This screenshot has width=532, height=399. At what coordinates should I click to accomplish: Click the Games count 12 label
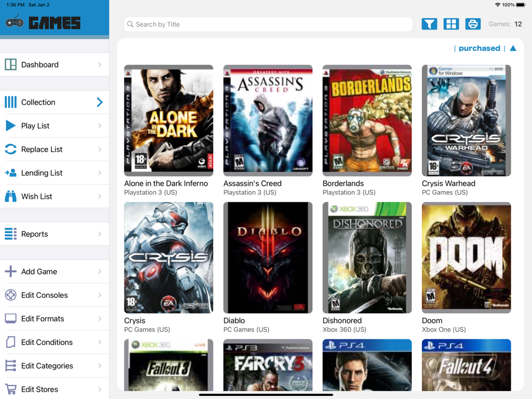click(505, 24)
